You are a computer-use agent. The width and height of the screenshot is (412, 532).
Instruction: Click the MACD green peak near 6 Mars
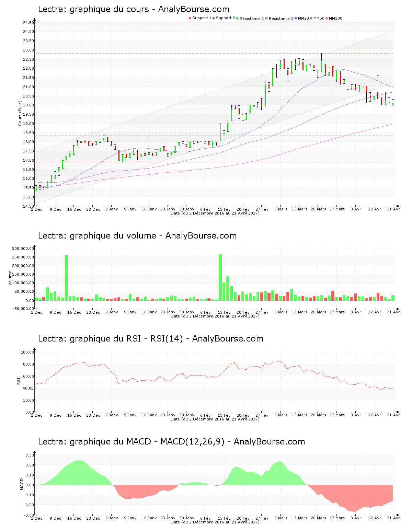[x=280, y=473]
